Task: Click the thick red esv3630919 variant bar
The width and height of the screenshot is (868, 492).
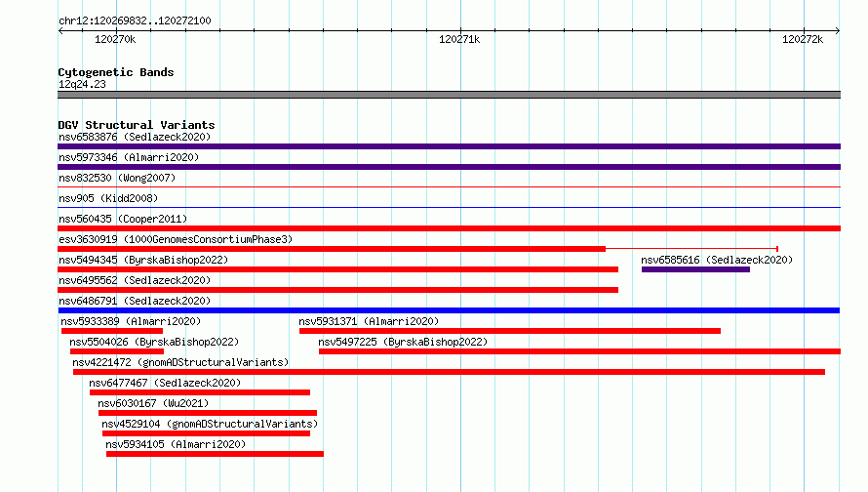Action: point(332,249)
